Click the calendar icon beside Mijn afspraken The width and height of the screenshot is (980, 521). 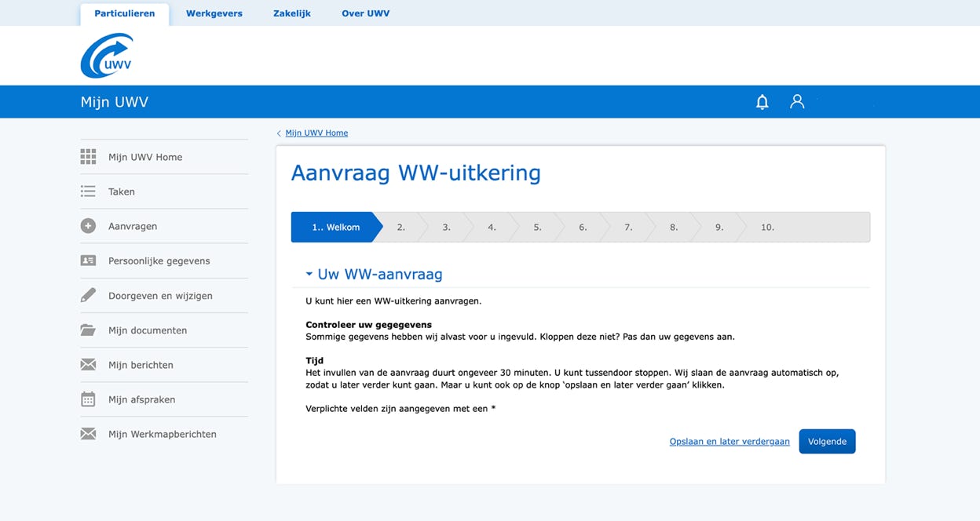pyautogui.click(x=88, y=399)
